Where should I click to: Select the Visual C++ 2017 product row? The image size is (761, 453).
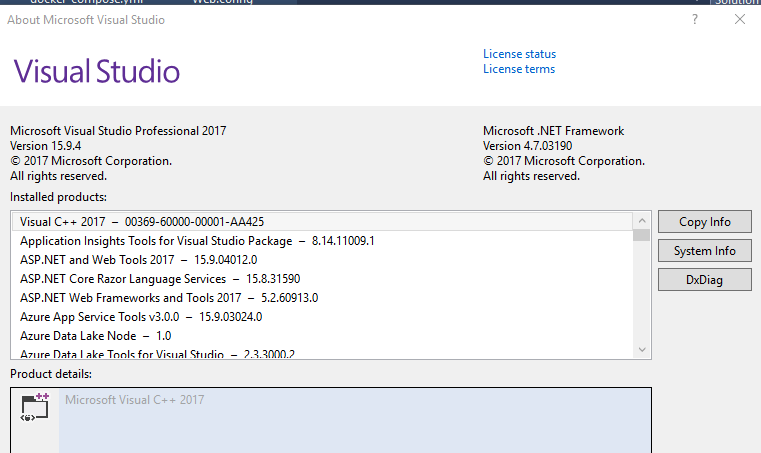(x=322, y=222)
